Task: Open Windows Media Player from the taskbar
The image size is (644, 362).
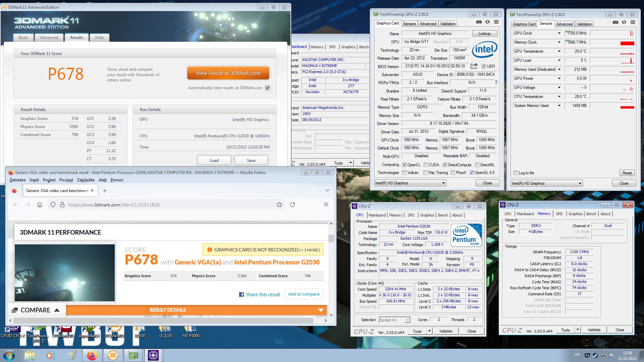Action: pos(50,355)
